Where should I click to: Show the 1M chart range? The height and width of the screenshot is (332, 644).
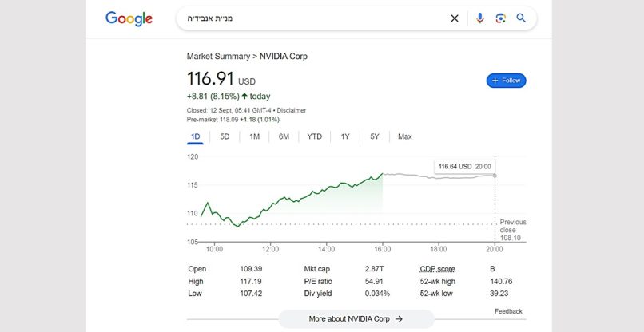(x=254, y=136)
